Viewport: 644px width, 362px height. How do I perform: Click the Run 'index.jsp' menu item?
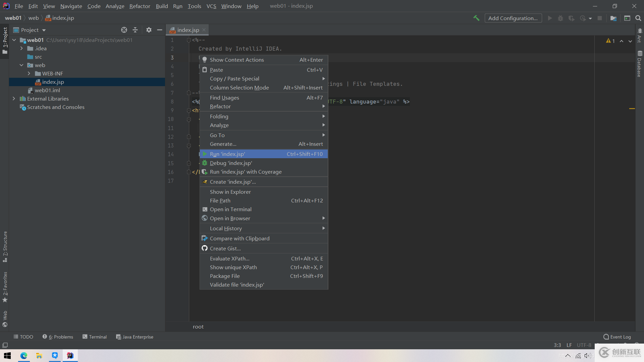tap(263, 154)
